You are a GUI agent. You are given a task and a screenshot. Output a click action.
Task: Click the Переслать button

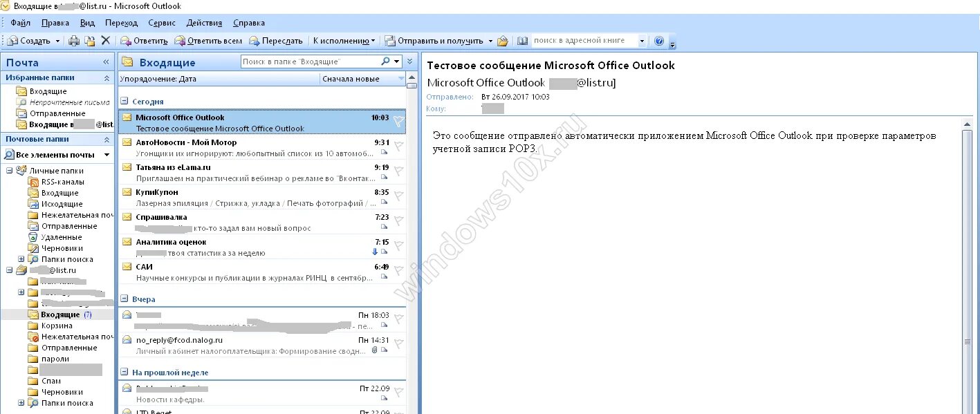pyautogui.click(x=276, y=41)
